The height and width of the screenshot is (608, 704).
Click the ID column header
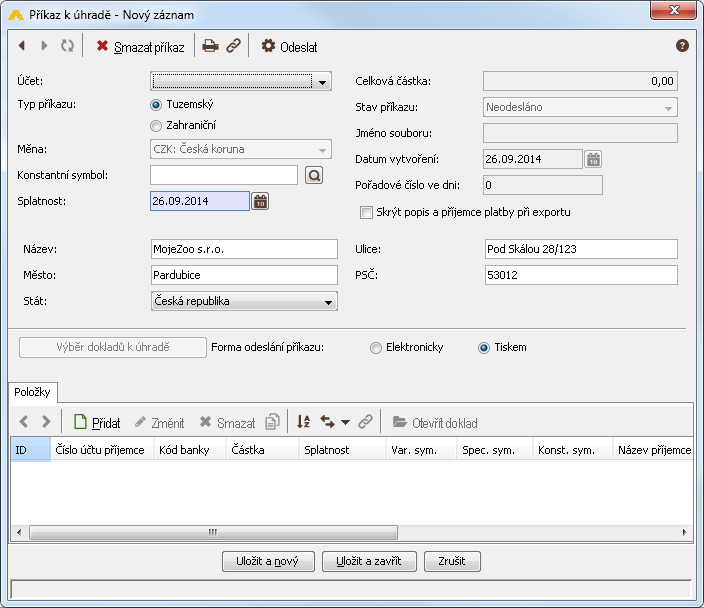click(x=31, y=450)
